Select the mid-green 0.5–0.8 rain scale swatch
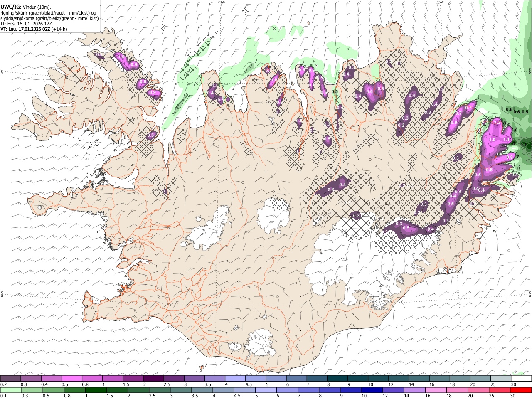The width and height of the screenshot is (532, 399). point(53,390)
